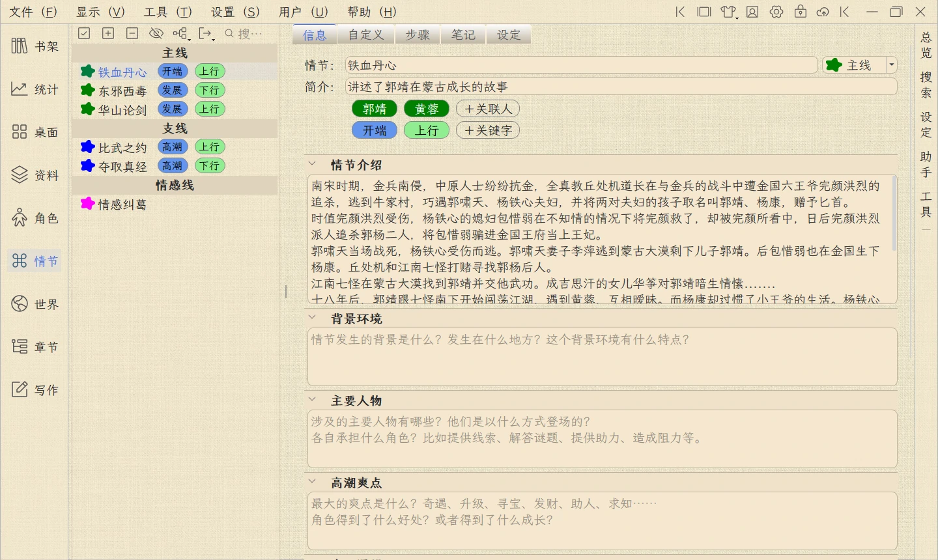Open the 写作 writing section
Image resolution: width=938 pixels, height=560 pixels.
35,390
